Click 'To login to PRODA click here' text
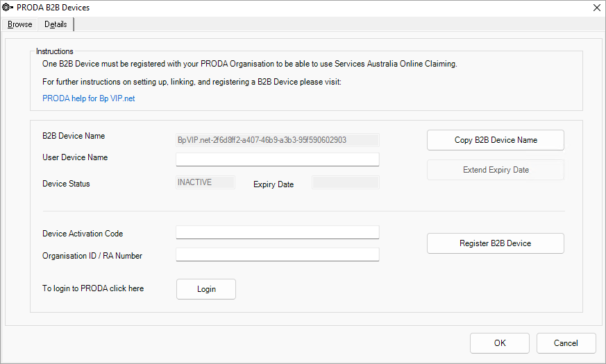Viewport: 606px width, 364px height. click(x=93, y=288)
